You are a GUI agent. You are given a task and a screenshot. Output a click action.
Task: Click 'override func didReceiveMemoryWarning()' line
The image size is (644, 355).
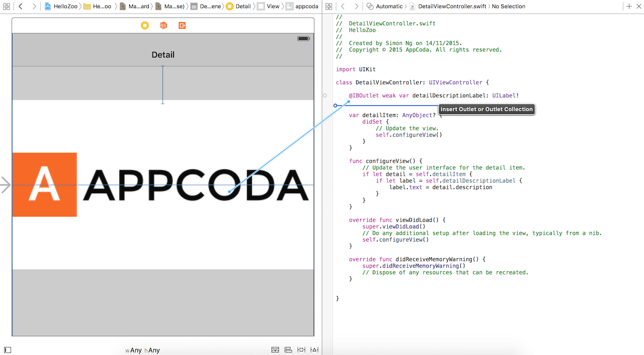coord(418,259)
